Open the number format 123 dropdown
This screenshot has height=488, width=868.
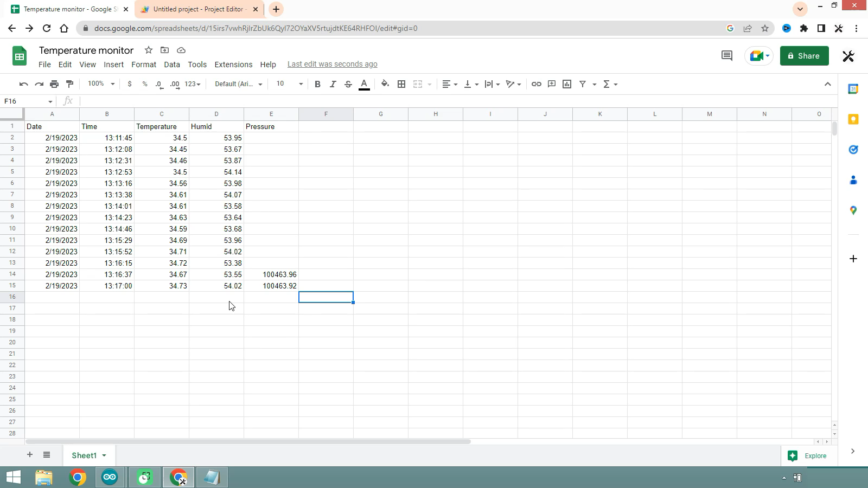click(x=193, y=84)
